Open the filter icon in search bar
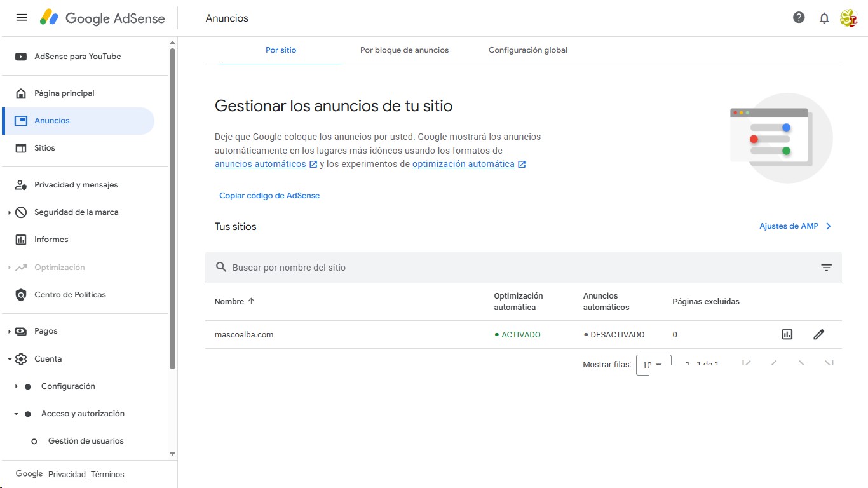Viewport: 868px width, 488px height. pyautogui.click(x=826, y=268)
